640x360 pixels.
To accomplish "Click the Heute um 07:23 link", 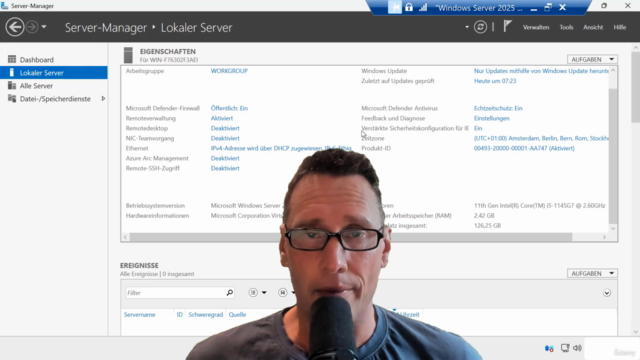I will [495, 81].
